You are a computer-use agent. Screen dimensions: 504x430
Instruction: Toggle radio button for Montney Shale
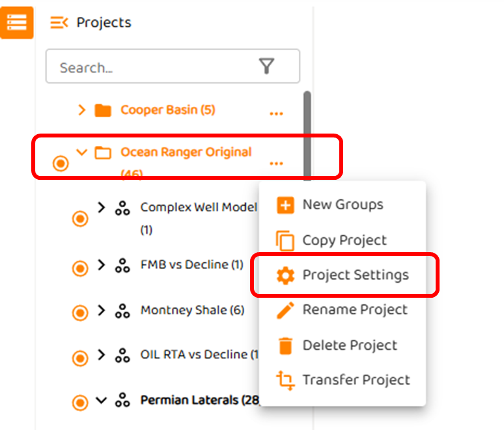click(x=80, y=313)
